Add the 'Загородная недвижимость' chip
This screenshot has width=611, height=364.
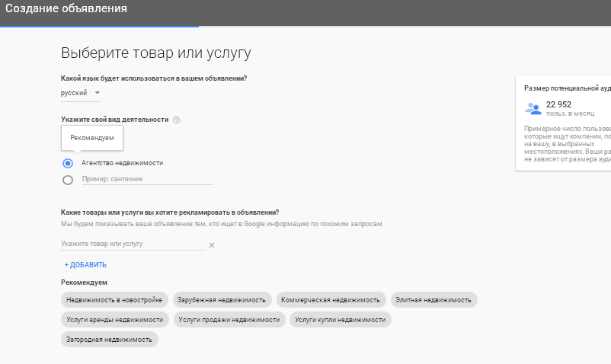(109, 340)
